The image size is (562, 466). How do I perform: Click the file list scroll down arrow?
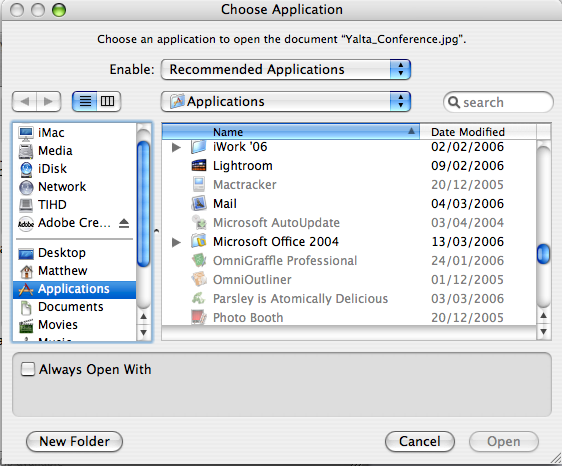point(543,332)
